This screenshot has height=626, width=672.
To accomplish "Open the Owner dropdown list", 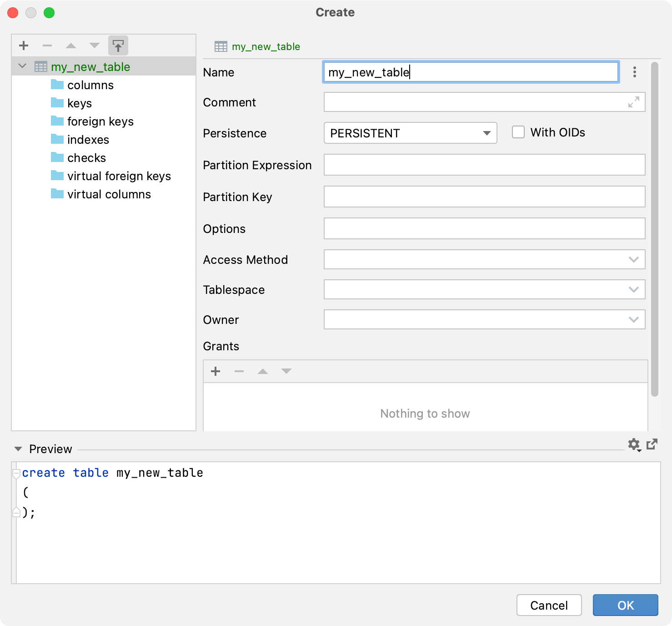I will pos(633,319).
